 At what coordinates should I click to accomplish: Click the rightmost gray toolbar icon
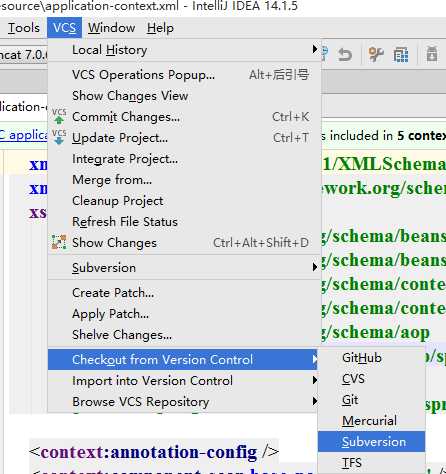[432, 55]
